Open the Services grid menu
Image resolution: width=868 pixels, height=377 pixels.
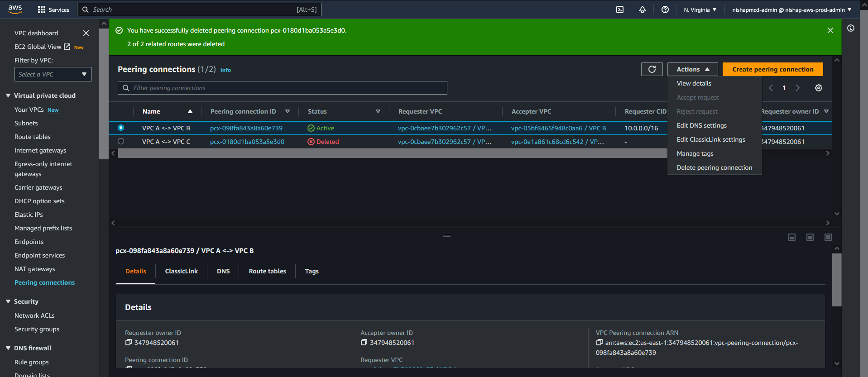[x=53, y=10]
